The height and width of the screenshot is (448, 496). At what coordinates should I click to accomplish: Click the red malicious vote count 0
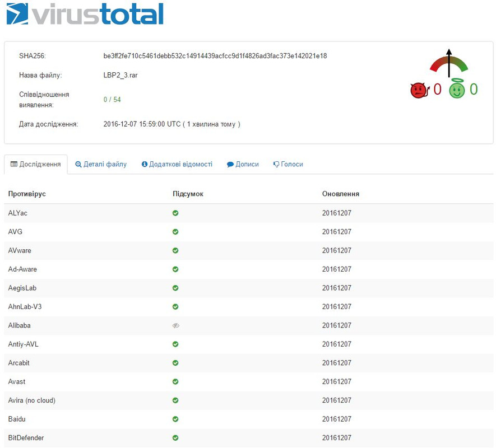(437, 90)
